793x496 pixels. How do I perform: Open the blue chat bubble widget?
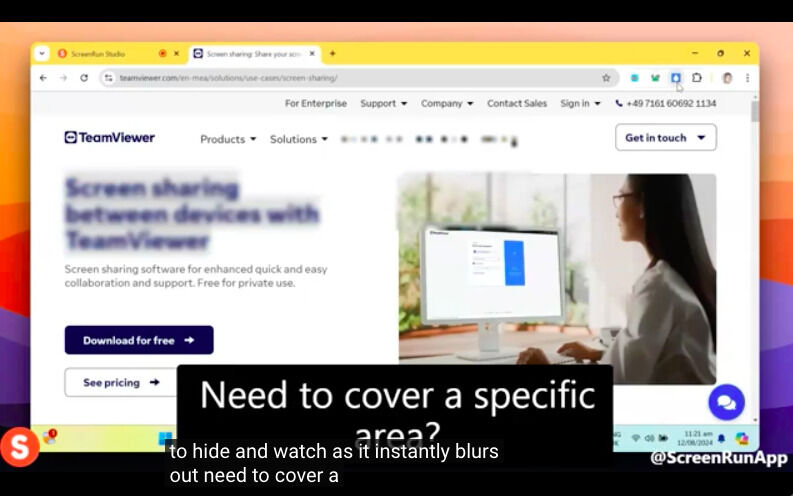[x=726, y=402]
